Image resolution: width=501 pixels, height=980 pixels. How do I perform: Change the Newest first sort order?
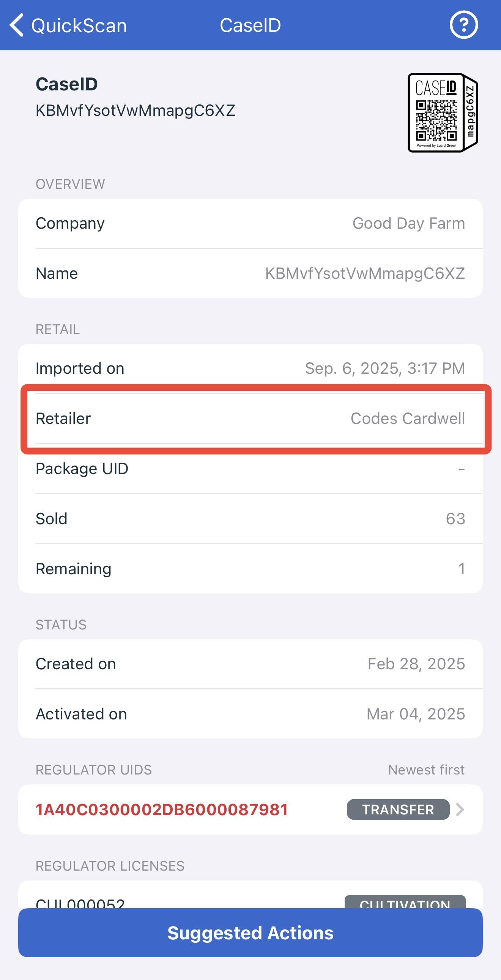pos(426,770)
